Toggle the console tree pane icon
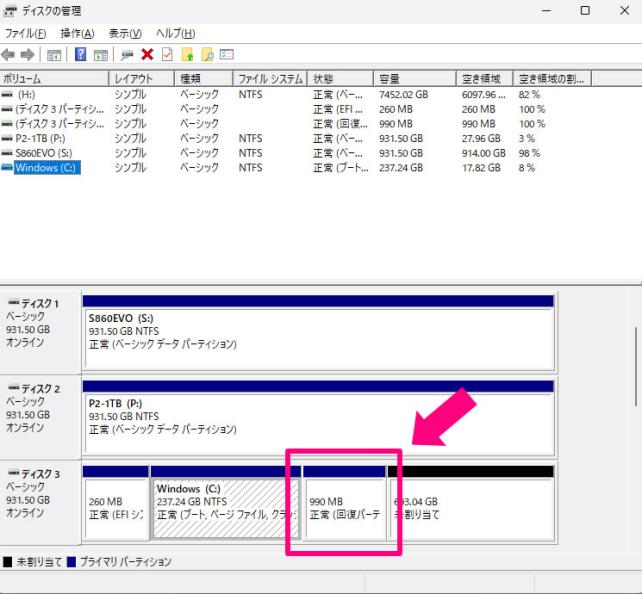The width and height of the screenshot is (642, 594). tap(54, 55)
